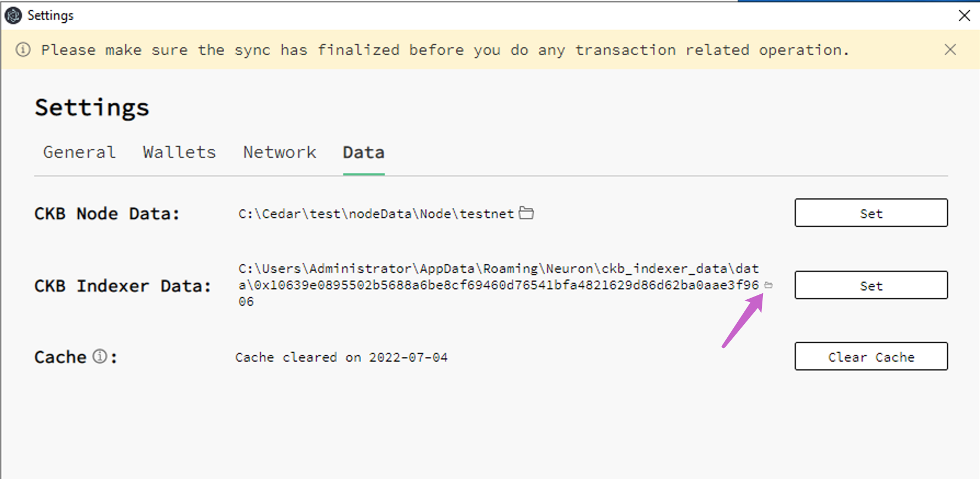Select the CKB Node Data path text
Screen dimensions: 980x479
(x=375, y=213)
